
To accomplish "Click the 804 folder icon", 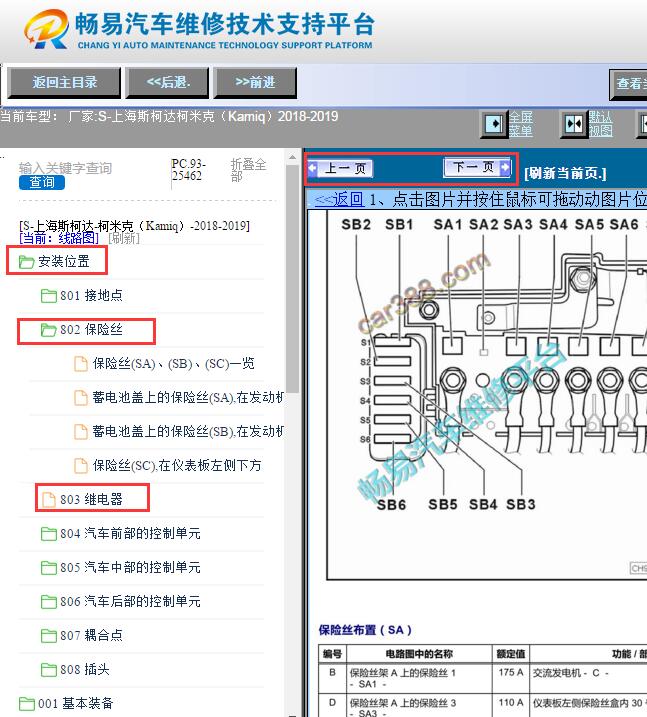I will pyautogui.click(x=48, y=534).
